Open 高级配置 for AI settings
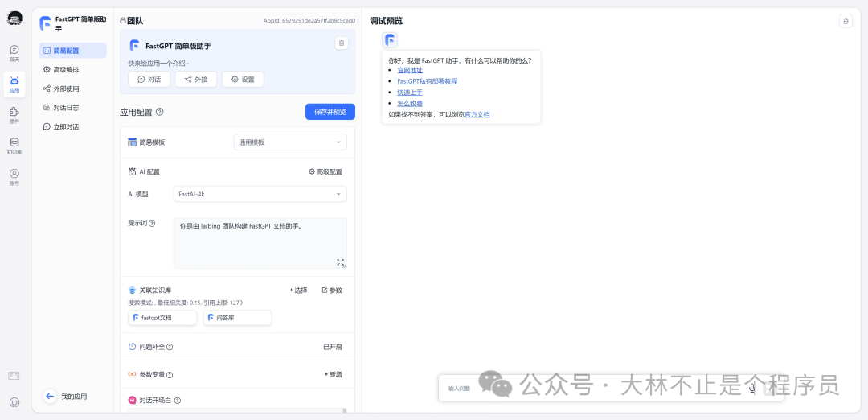Screen dimensions: 868x420 (x=325, y=171)
